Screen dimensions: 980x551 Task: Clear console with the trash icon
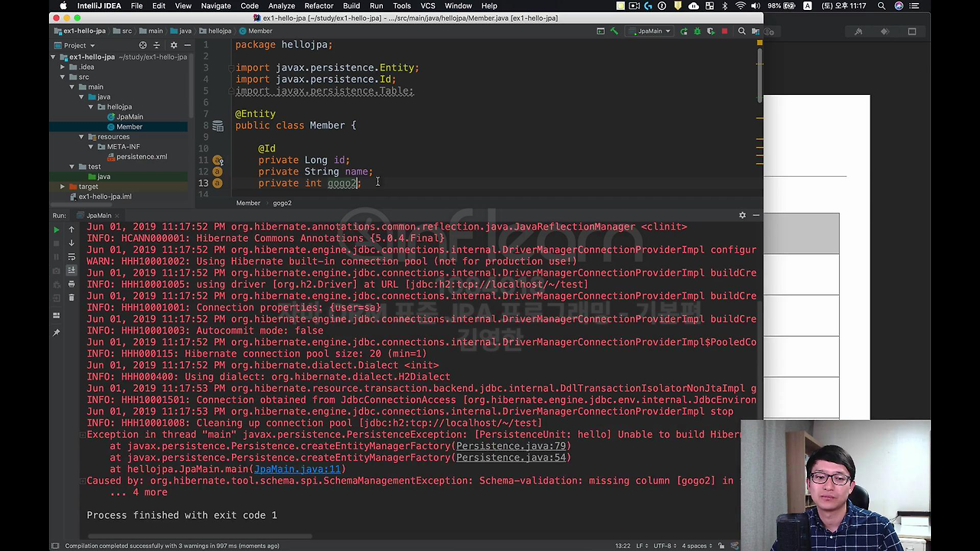tap(71, 297)
